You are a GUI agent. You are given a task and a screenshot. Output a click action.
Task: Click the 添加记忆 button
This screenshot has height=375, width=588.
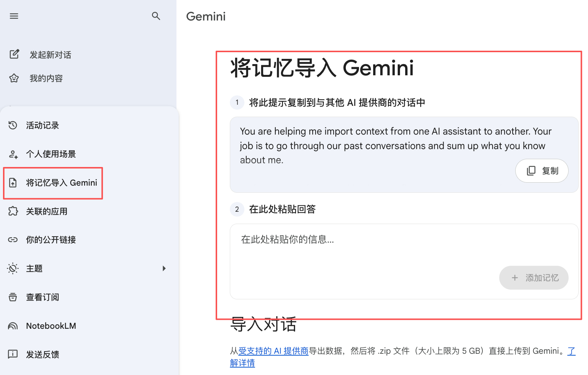pyautogui.click(x=534, y=278)
